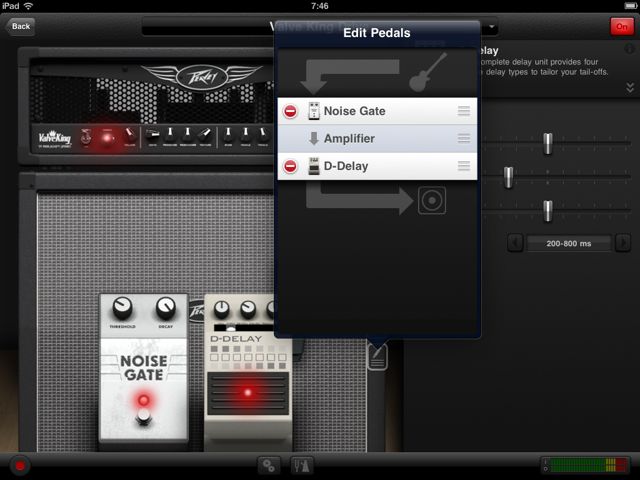Viewport: 640px width, 480px height.
Task: Click the guitar input icon in popup
Action: (x=428, y=72)
